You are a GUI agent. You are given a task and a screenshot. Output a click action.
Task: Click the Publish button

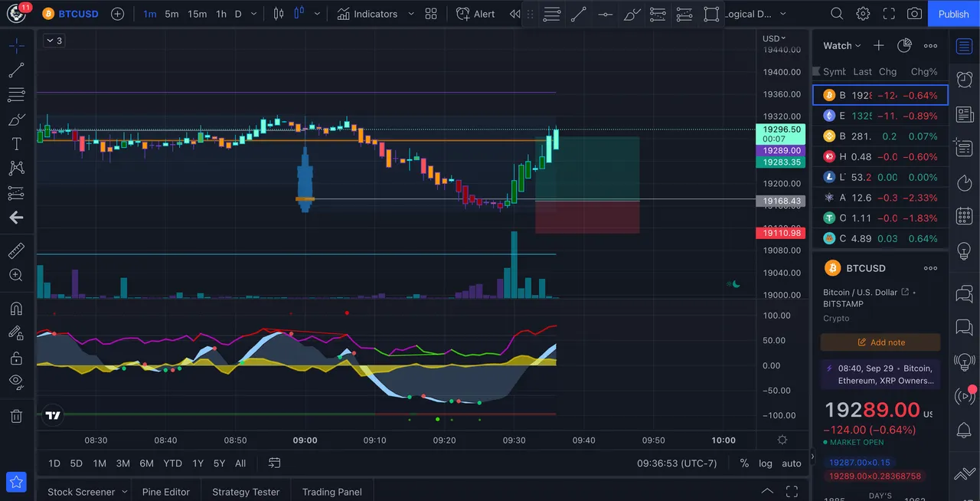[x=953, y=14]
